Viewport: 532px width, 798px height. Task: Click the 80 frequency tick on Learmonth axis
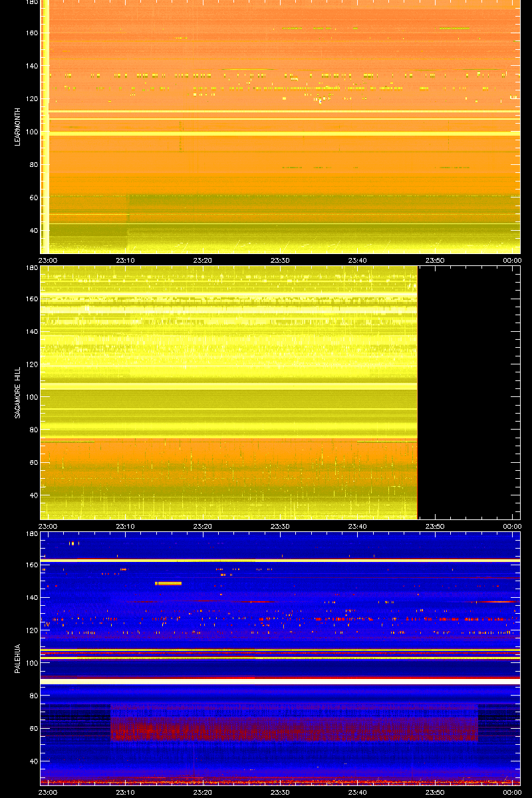(34, 165)
